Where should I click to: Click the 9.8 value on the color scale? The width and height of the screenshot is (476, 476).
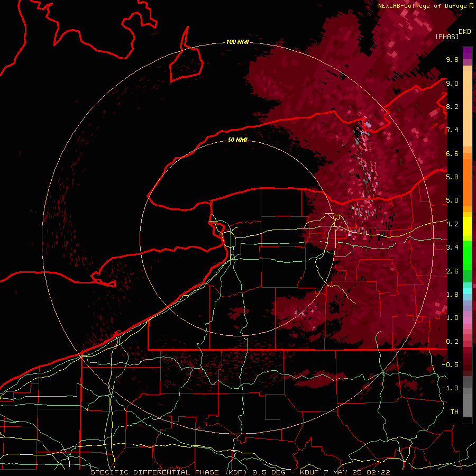452,59
